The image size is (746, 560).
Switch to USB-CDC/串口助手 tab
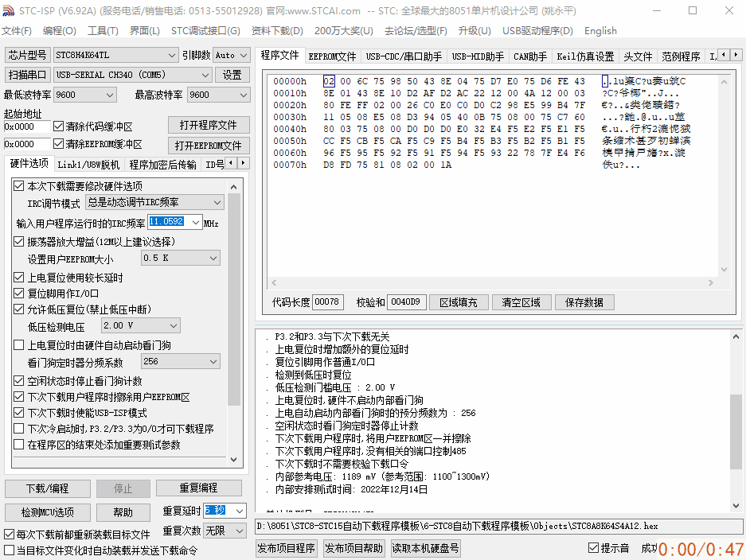[x=404, y=56]
